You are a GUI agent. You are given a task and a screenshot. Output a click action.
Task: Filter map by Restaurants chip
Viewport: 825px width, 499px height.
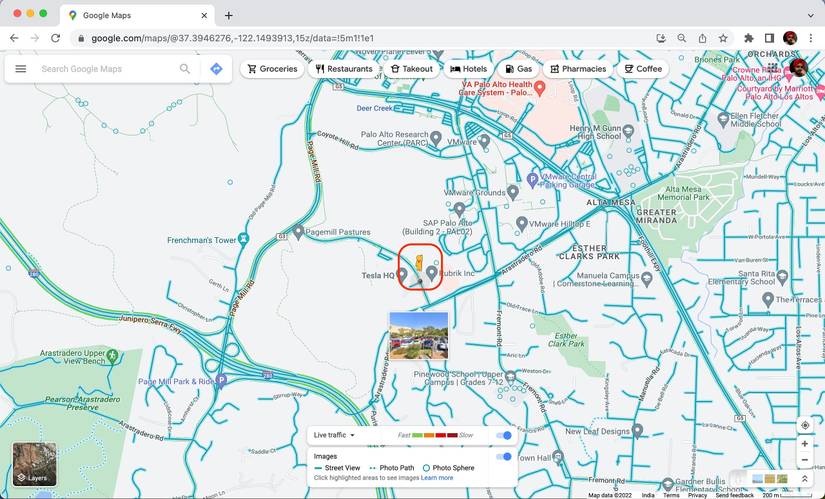(344, 69)
